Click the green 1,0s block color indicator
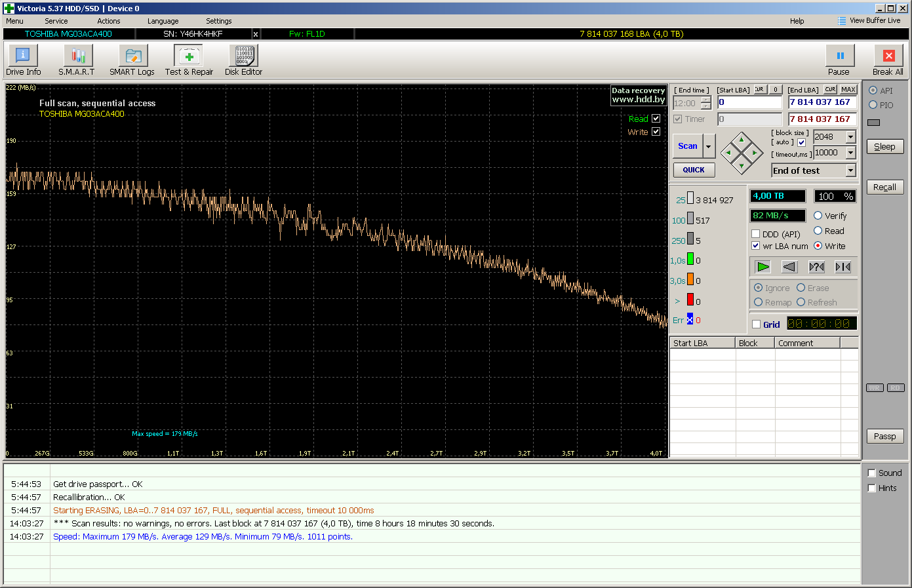Viewport: 912px width, 588px height. coord(690,260)
